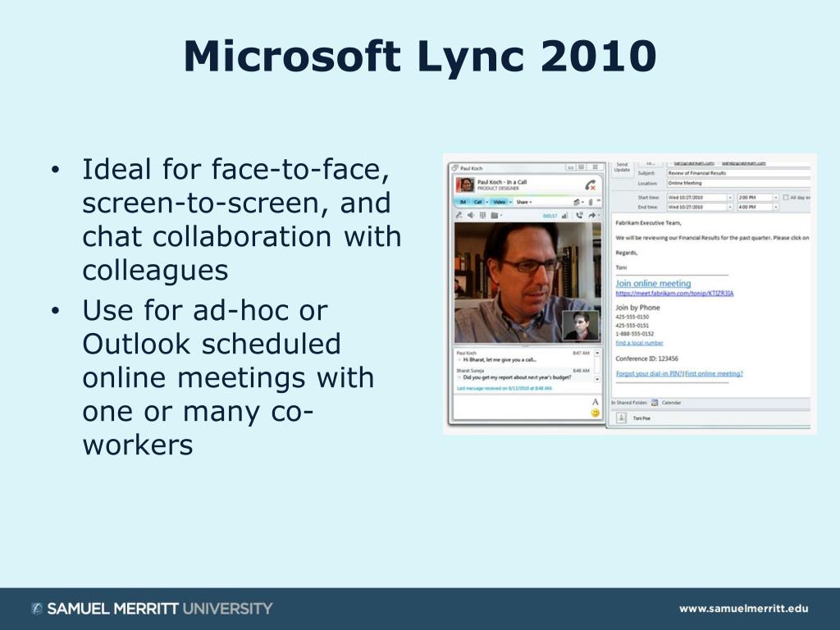Screen dimensions: 840x630
Task: Click the 1-888-555-0152 phone number
Action: tap(634, 334)
